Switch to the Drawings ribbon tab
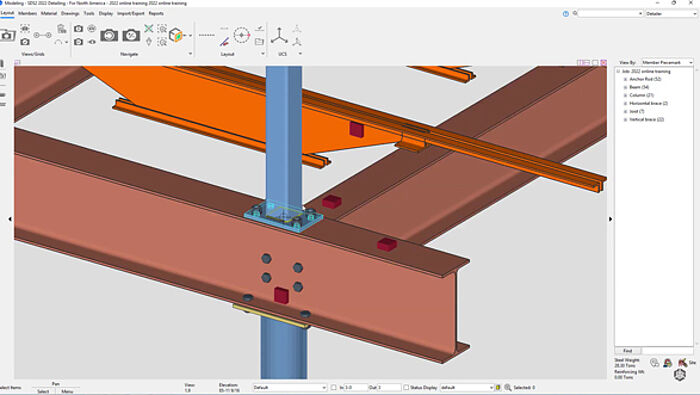700x395 pixels. pyautogui.click(x=70, y=13)
